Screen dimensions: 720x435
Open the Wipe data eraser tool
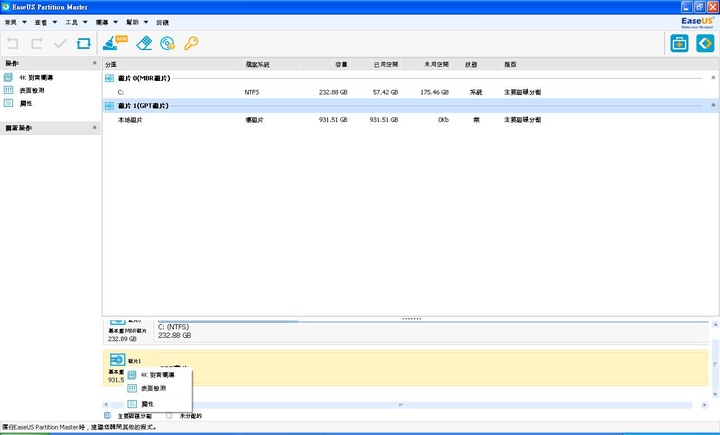tap(144, 43)
